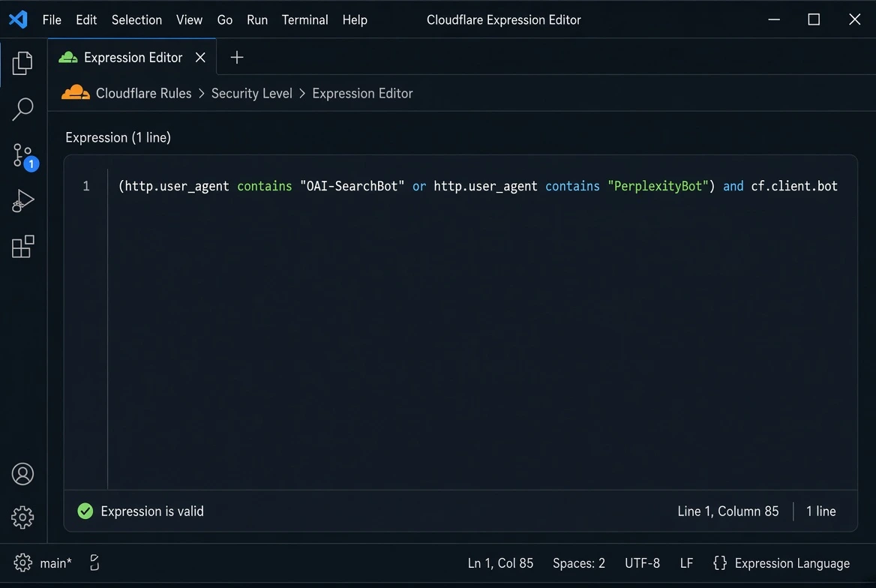Select language mode 'Expression Language'
876x588 pixels.
[792, 562]
